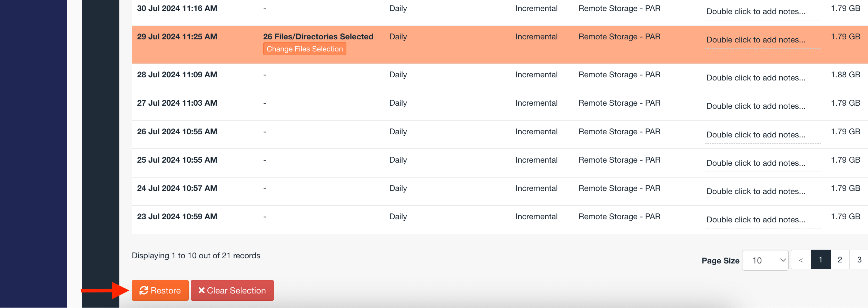The width and height of the screenshot is (868, 308).
Task: Click Remote Storage - PAR in 28 Jul row
Action: (620, 75)
